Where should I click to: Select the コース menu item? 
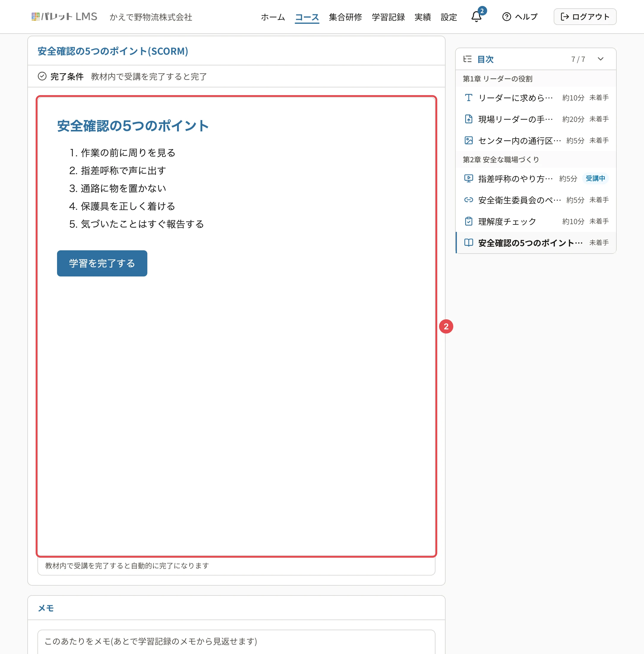[307, 17]
